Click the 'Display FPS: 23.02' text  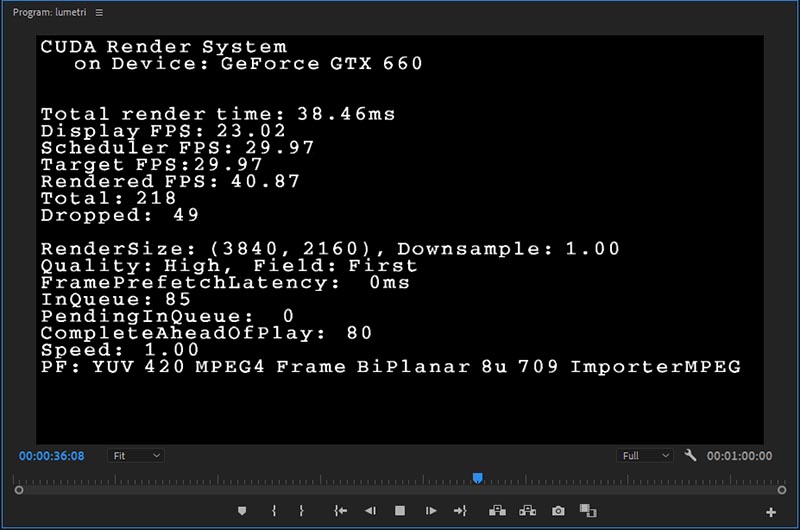pyautogui.click(x=163, y=131)
